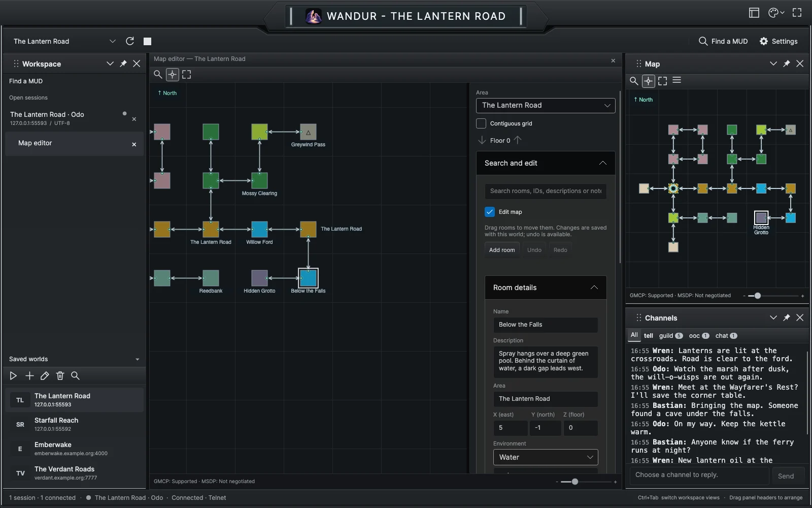This screenshot has height=508, width=812.
Task: Open the theme palette icon
Action: [x=775, y=13]
